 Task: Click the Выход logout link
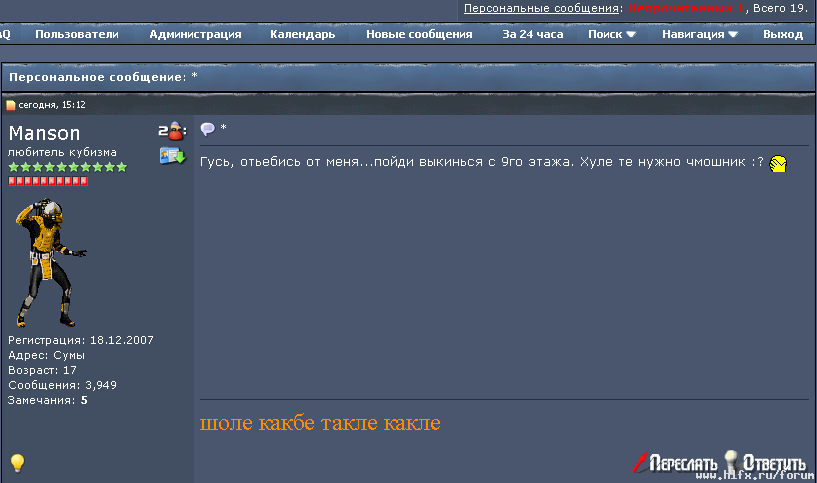coord(782,34)
